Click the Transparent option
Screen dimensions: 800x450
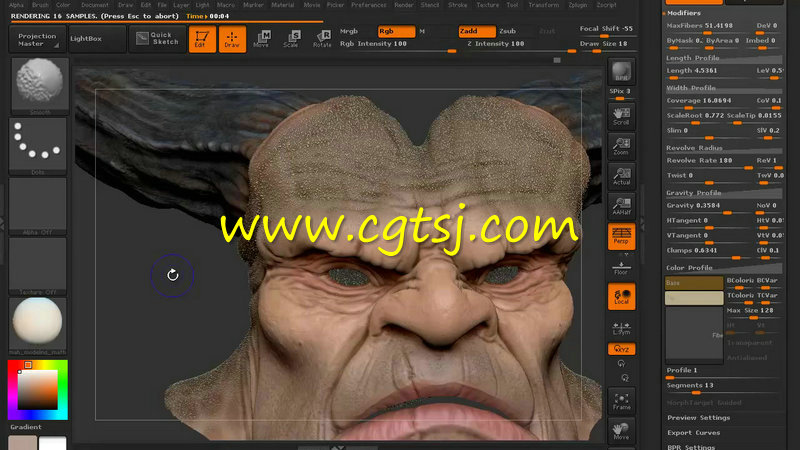pos(749,343)
